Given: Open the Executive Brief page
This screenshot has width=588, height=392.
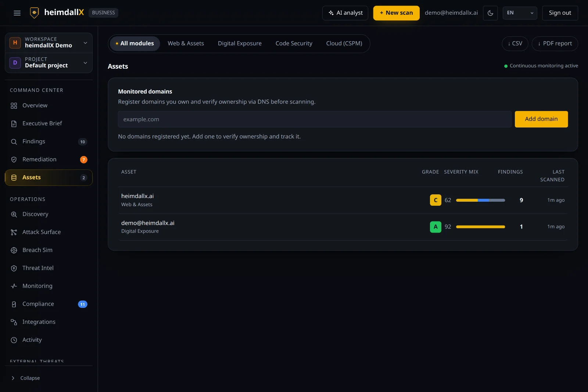Looking at the screenshot, I should [49, 123].
